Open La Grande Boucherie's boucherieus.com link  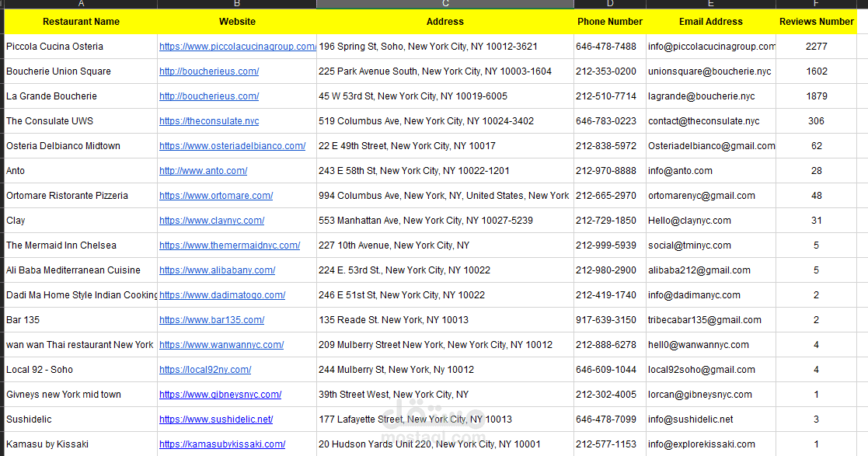pyautogui.click(x=209, y=96)
